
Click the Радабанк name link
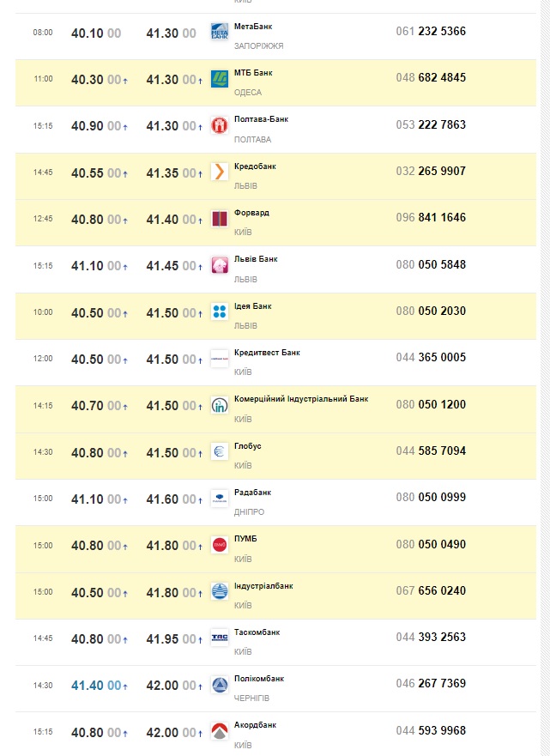(252, 493)
